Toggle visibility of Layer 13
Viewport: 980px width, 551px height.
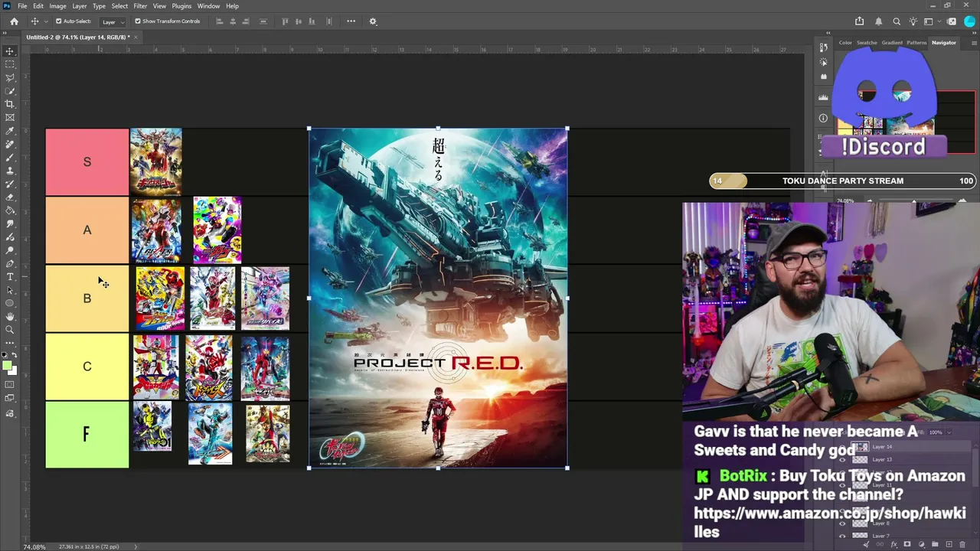tap(843, 460)
